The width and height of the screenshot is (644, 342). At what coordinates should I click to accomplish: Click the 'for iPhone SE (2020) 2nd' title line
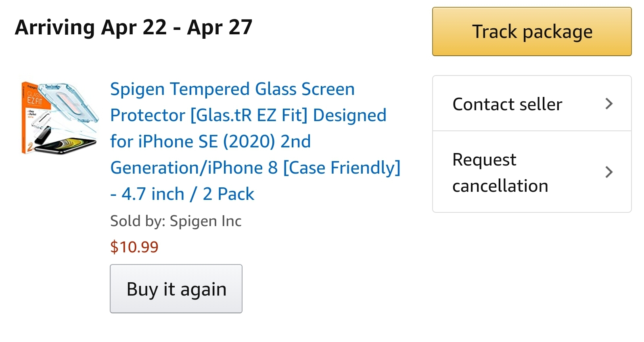210,142
